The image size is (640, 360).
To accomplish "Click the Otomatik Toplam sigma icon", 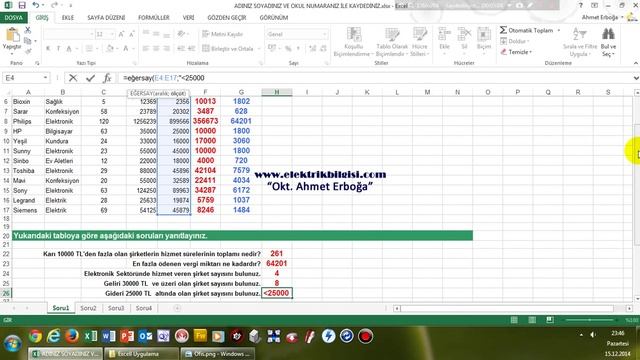I will [504, 30].
